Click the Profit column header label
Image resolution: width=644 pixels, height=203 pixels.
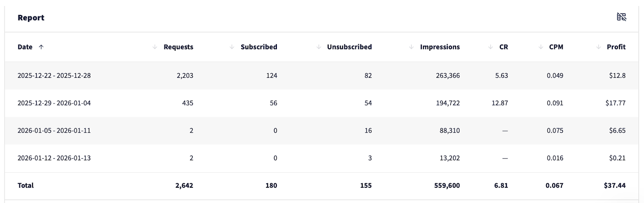[x=616, y=47]
